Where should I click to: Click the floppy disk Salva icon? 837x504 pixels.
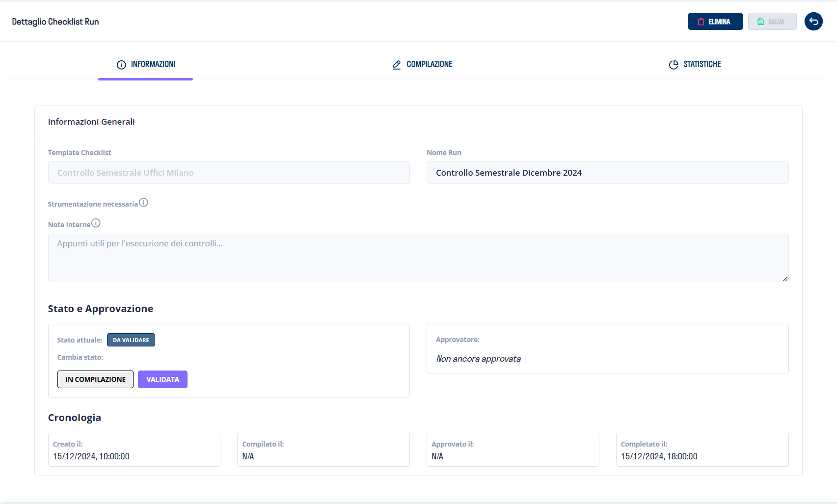point(760,22)
